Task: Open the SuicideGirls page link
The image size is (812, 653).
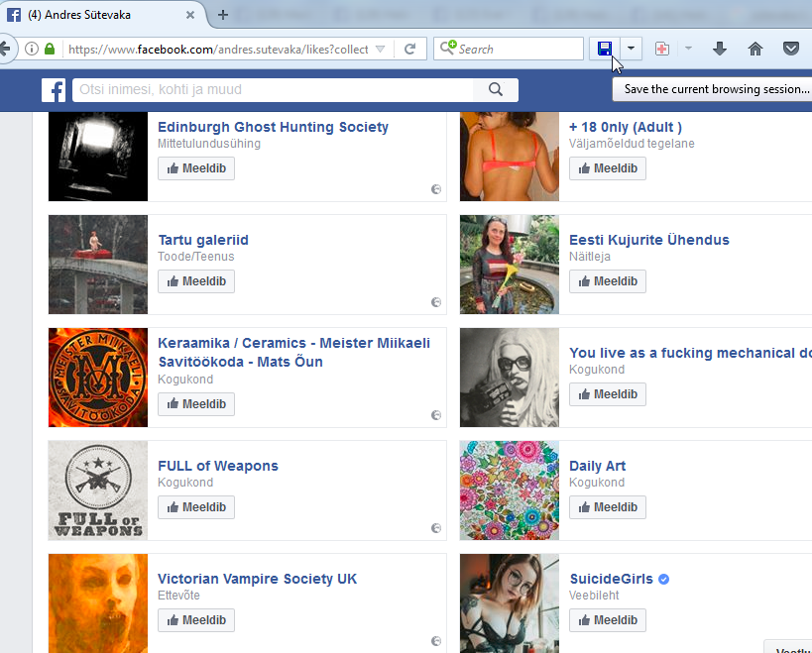Action: point(611,579)
